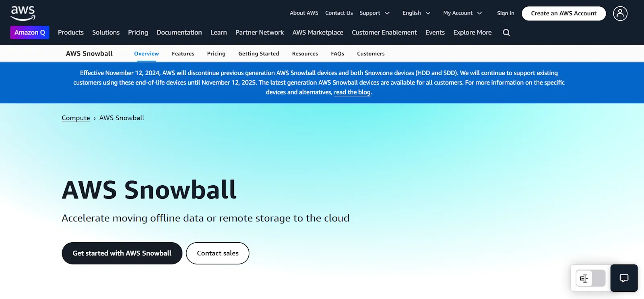Viewport: 644px width, 299px height.
Task: Click the AWS Snowball breadcrumb text
Action: click(x=122, y=118)
